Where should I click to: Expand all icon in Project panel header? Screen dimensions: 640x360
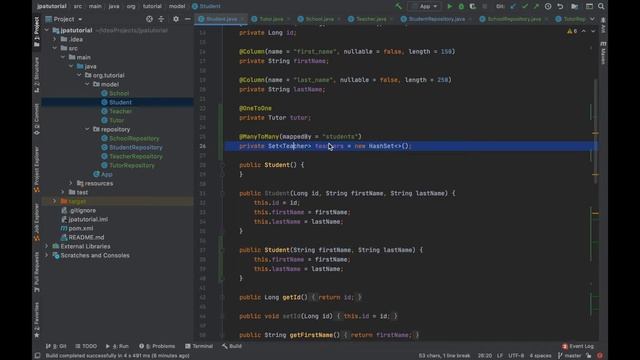(161, 19)
